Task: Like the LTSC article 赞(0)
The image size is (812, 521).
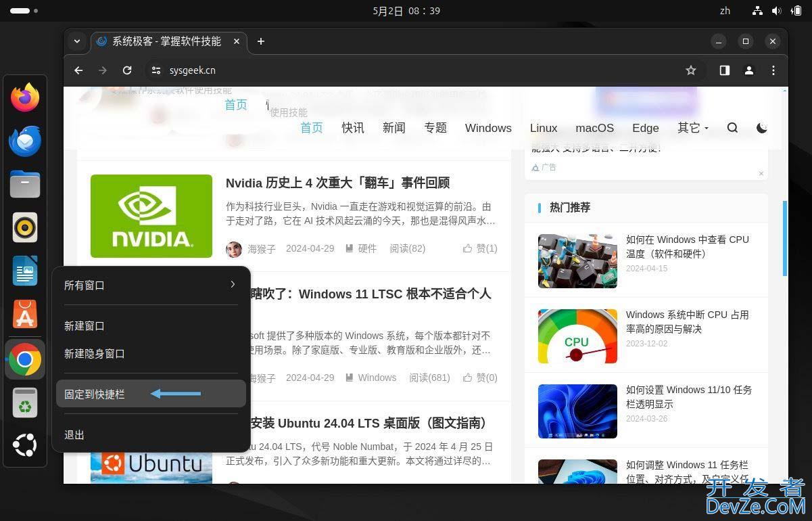Action: point(480,378)
